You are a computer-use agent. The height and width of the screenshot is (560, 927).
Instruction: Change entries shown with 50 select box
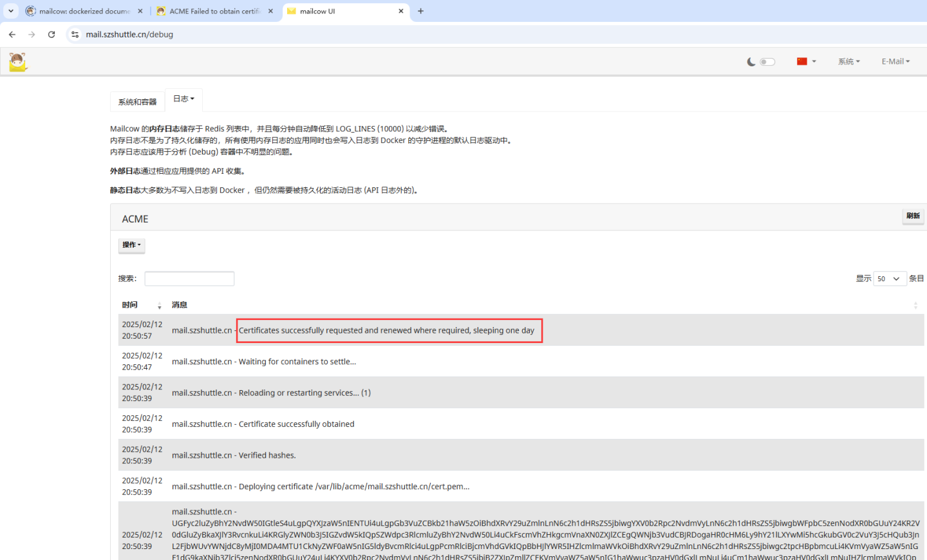890,279
